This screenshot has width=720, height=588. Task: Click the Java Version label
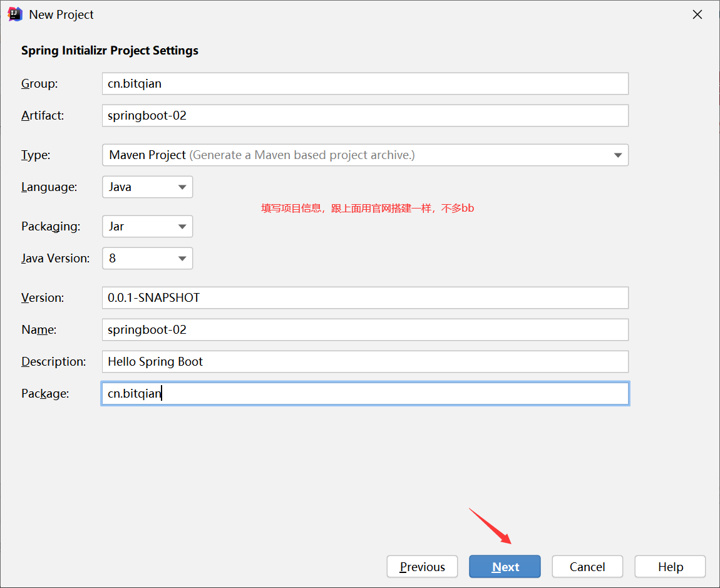(x=55, y=258)
